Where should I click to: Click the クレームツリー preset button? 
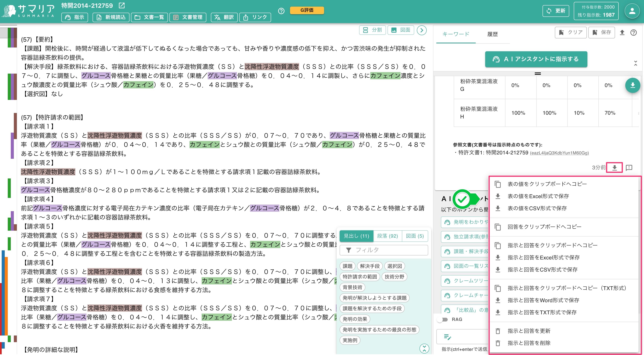pyautogui.click(x=465, y=281)
